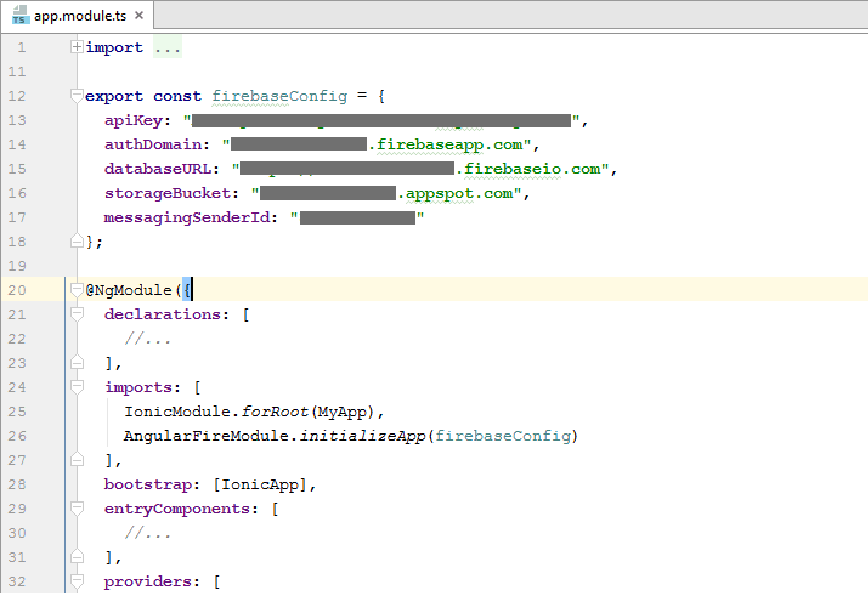Click the '//...' comment on line 22
868x593 pixels.
(148, 339)
